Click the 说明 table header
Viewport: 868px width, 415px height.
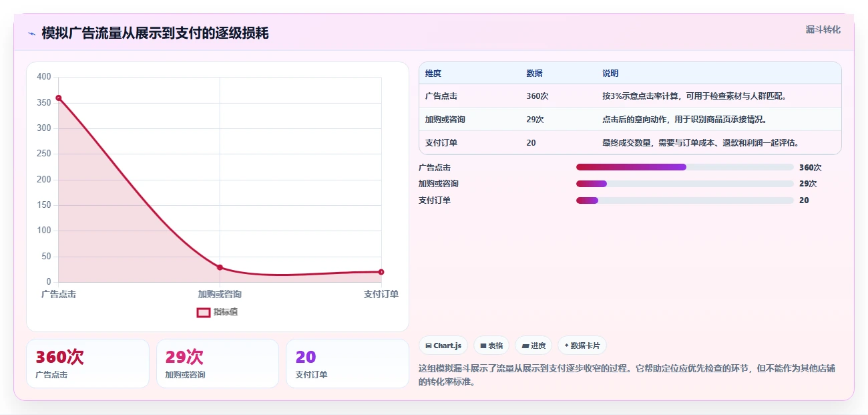pyautogui.click(x=610, y=74)
